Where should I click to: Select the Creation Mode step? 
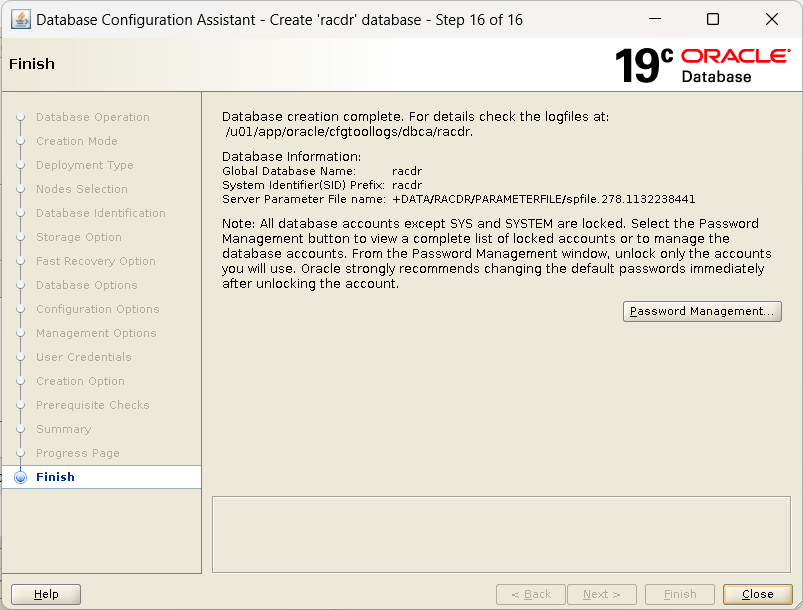coord(77,141)
